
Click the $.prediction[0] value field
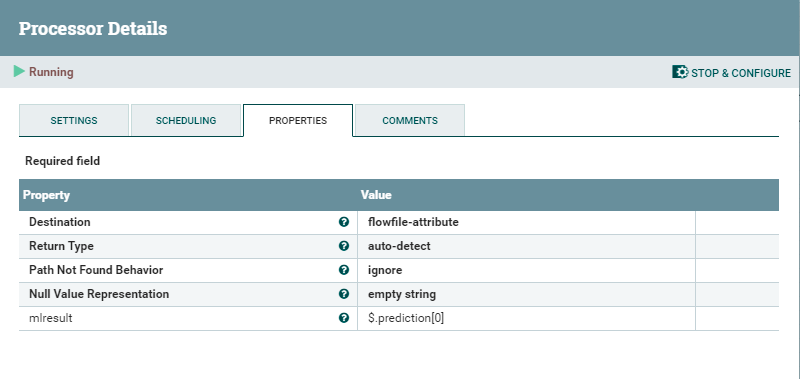click(526, 318)
